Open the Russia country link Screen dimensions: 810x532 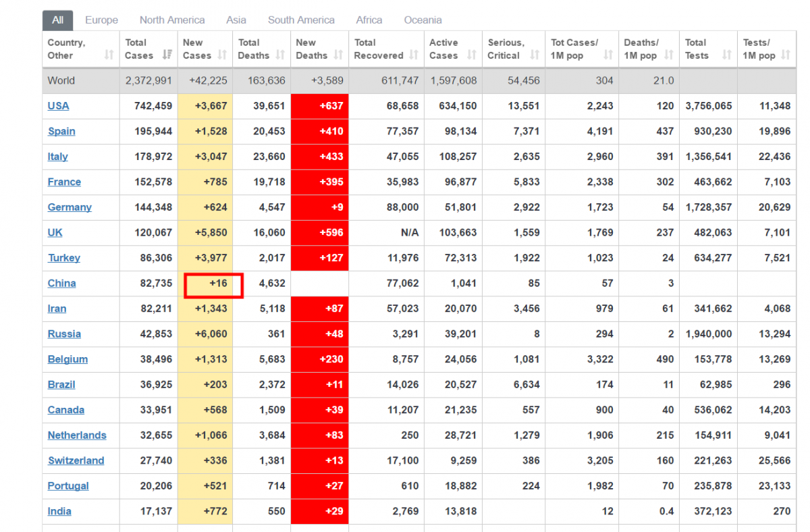click(x=64, y=334)
